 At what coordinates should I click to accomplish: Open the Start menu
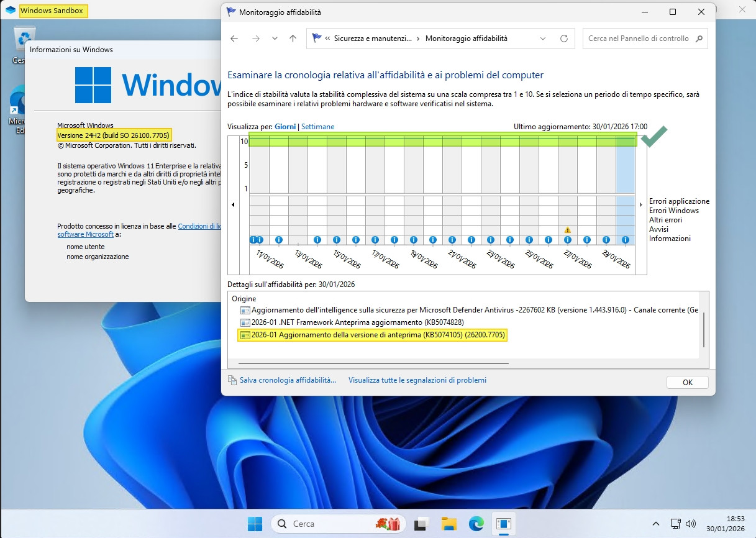pyautogui.click(x=255, y=524)
